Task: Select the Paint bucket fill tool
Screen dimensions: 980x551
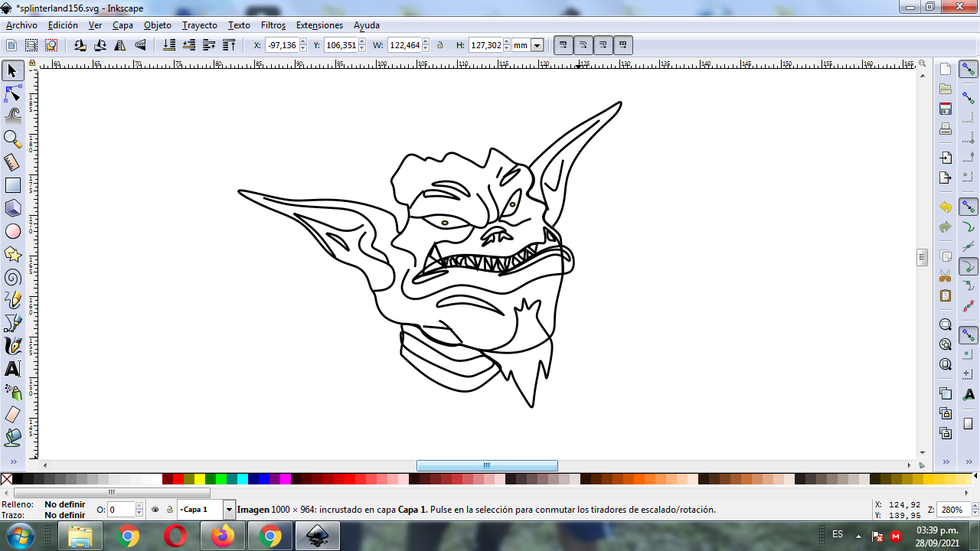Action: tap(12, 438)
